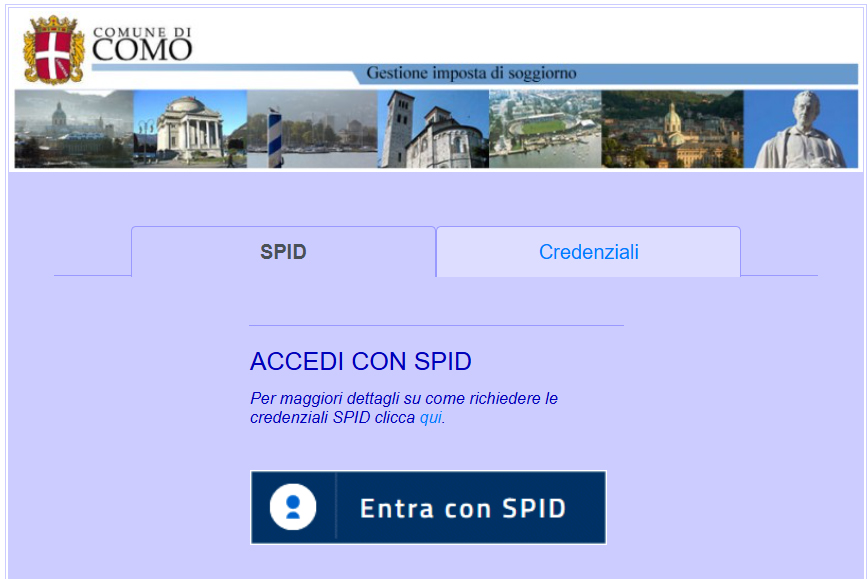Click the striped mooring pole lake photo

coord(312,129)
